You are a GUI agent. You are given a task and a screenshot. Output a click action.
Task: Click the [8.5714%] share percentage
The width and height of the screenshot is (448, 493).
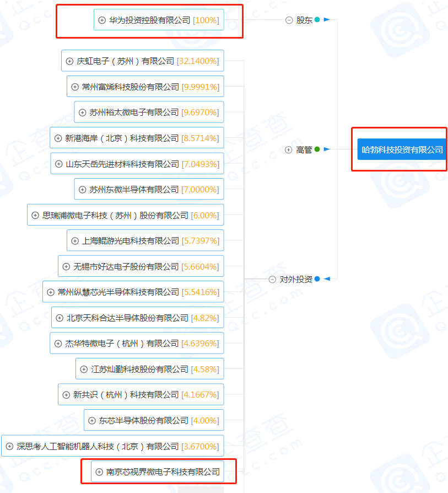(x=200, y=138)
